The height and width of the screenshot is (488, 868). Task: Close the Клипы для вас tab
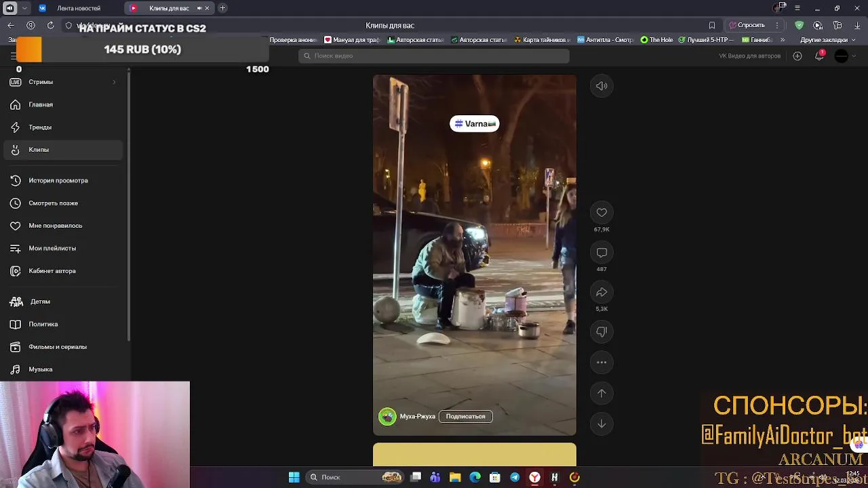[207, 8]
